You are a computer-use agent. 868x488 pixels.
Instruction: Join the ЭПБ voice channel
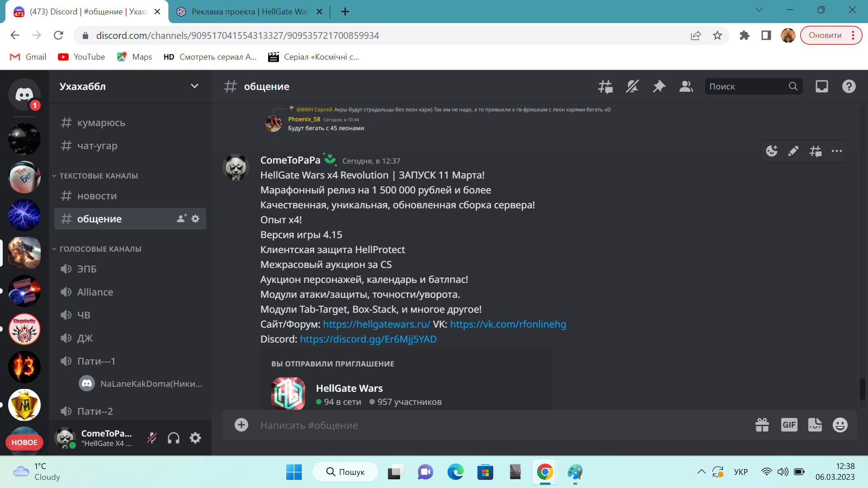(x=130, y=269)
